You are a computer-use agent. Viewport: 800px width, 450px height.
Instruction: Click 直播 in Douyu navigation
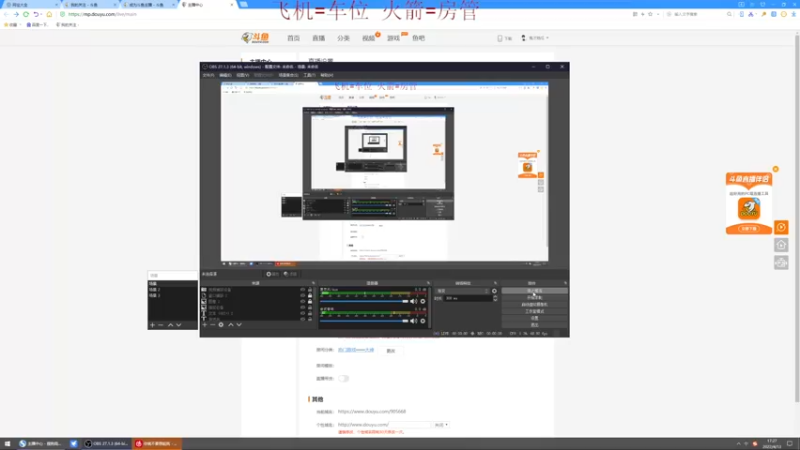pos(318,38)
